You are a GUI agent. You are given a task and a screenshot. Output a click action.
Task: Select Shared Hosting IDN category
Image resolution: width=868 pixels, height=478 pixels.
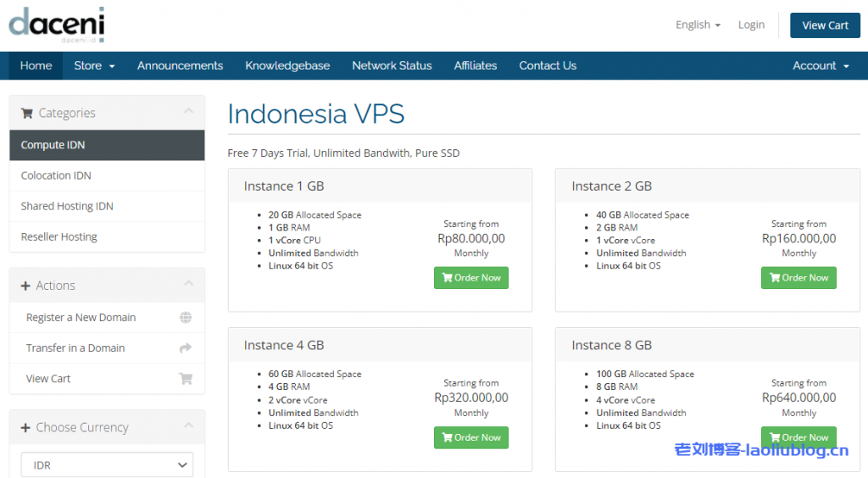(67, 207)
